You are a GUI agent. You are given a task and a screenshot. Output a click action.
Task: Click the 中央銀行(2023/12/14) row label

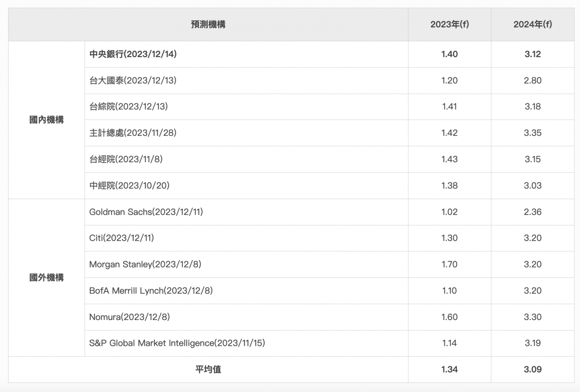point(133,54)
